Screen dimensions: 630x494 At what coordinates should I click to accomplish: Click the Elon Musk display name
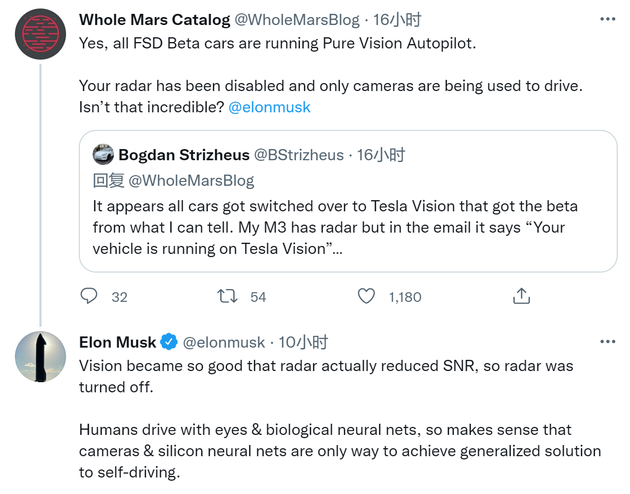pos(118,342)
